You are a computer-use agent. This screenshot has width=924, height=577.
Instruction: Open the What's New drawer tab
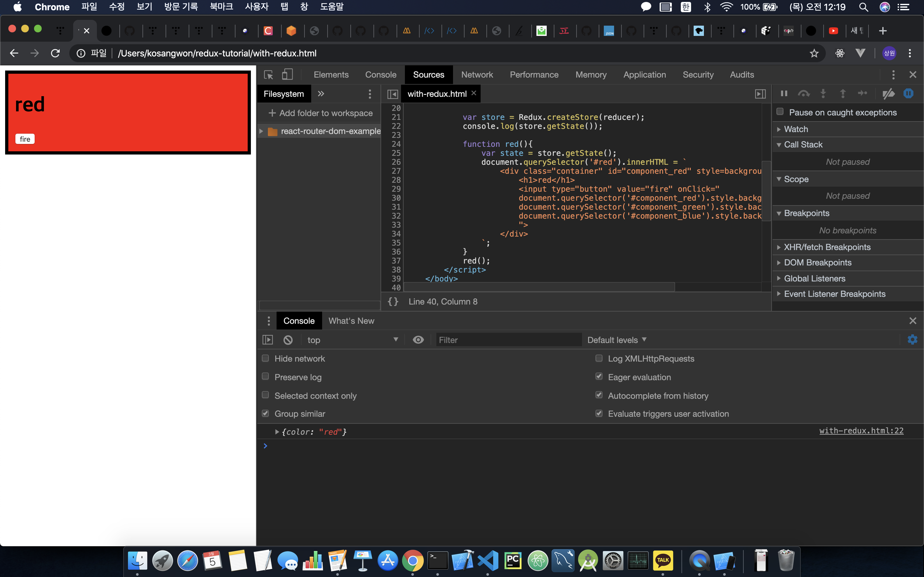pyautogui.click(x=351, y=321)
